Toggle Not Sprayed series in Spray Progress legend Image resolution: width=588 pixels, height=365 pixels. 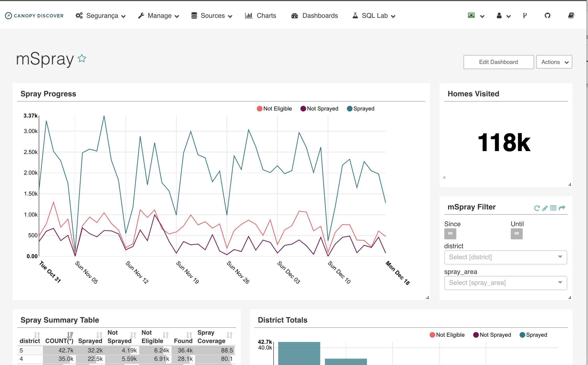(x=319, y=109)
